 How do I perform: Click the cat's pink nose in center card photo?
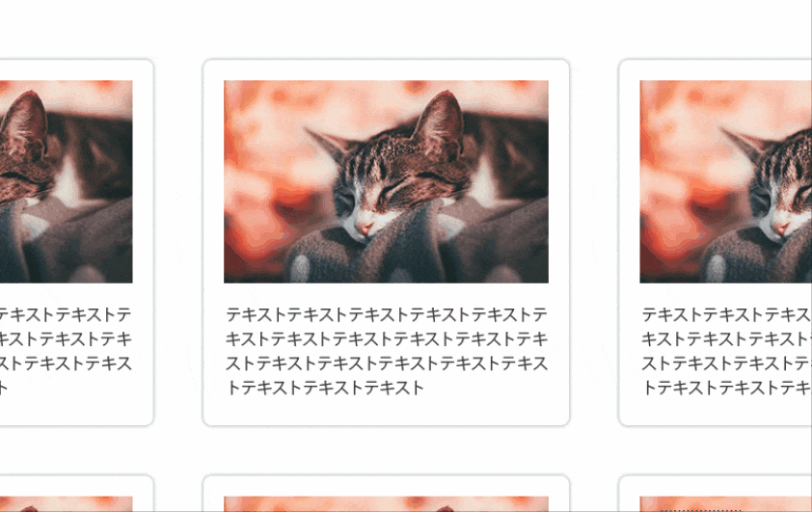365,228
